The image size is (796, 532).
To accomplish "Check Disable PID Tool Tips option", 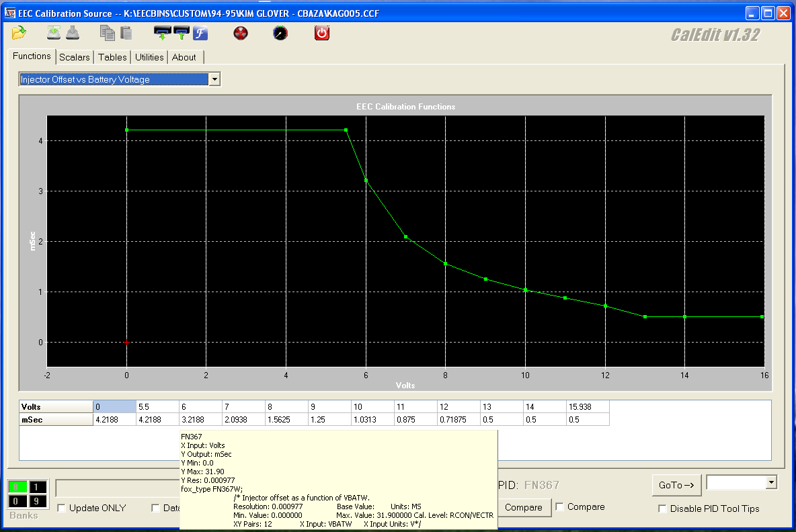I will tap(662, 508).
